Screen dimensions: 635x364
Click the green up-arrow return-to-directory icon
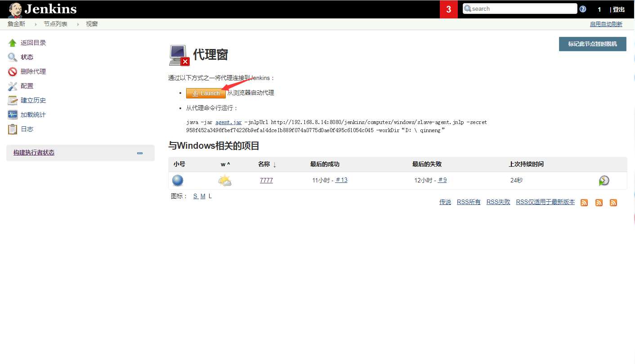point(13,43)
